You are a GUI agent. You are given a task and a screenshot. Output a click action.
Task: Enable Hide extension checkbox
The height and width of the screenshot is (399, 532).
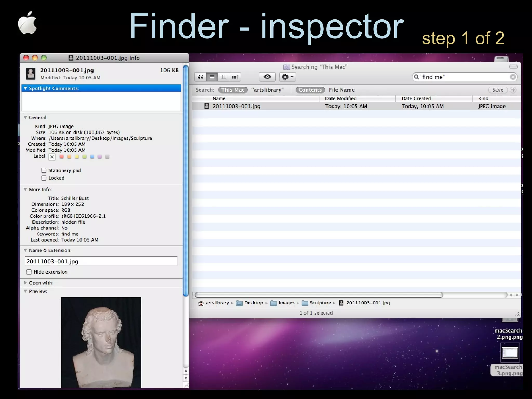(x=29, y=272)
